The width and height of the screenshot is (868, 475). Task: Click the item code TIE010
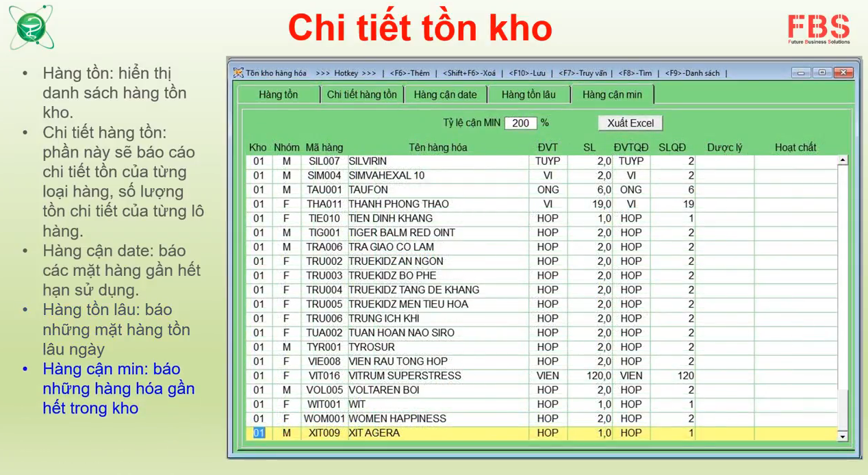tap(324, 218)
